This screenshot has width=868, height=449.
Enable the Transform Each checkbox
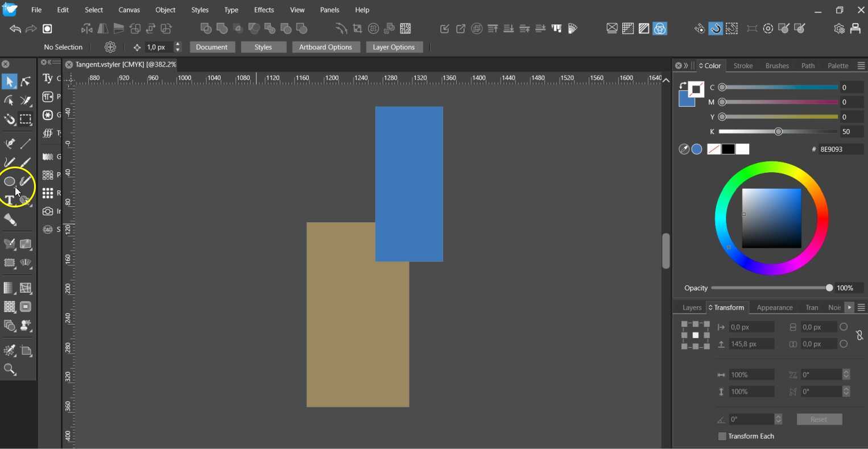pyautogui.click(x=722, y=436)
